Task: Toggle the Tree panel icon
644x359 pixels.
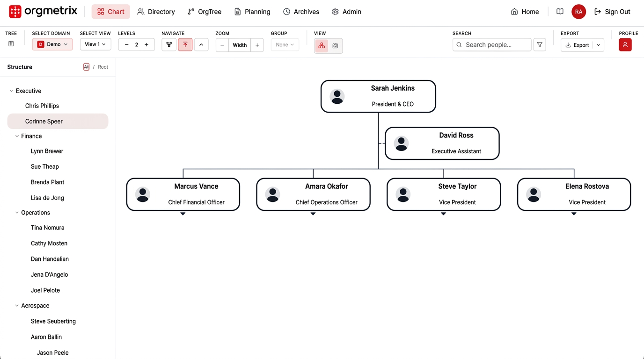Action: click(11, 44)
